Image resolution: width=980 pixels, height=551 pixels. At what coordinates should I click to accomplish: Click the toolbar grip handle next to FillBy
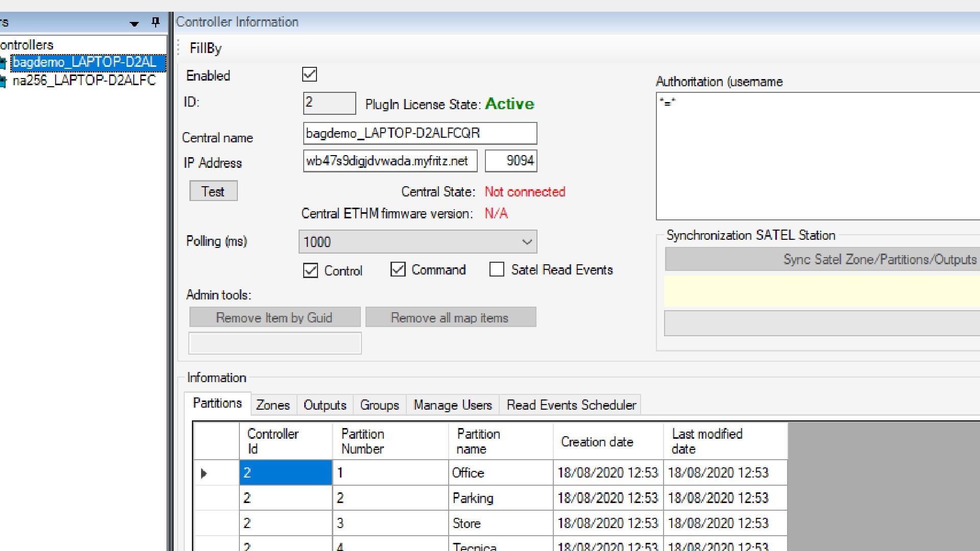click(179, 48)
